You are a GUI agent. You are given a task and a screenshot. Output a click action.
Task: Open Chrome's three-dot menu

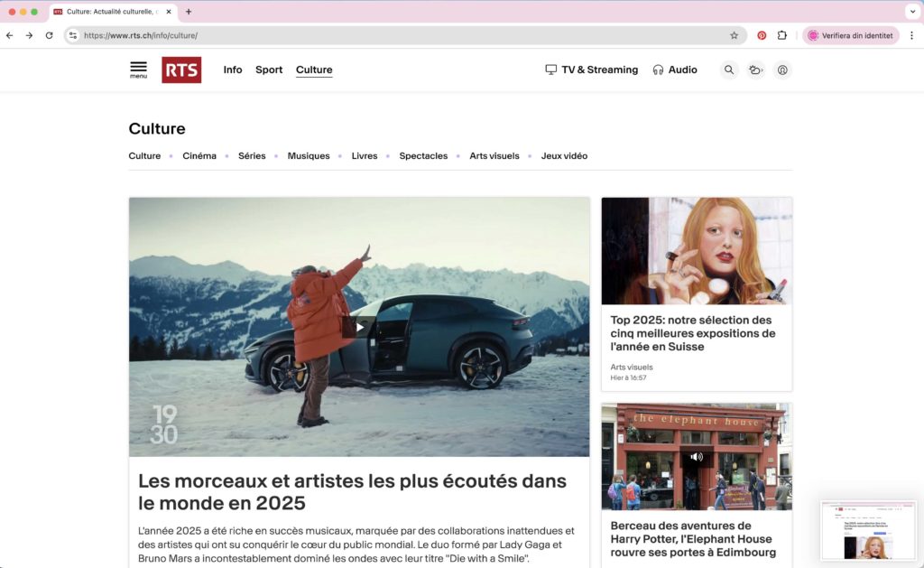(911, 35)
